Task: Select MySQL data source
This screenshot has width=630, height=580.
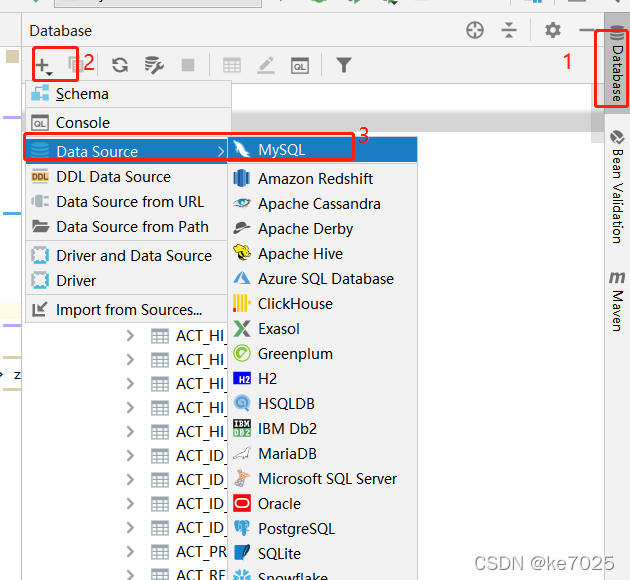Action: click(323, 149)
